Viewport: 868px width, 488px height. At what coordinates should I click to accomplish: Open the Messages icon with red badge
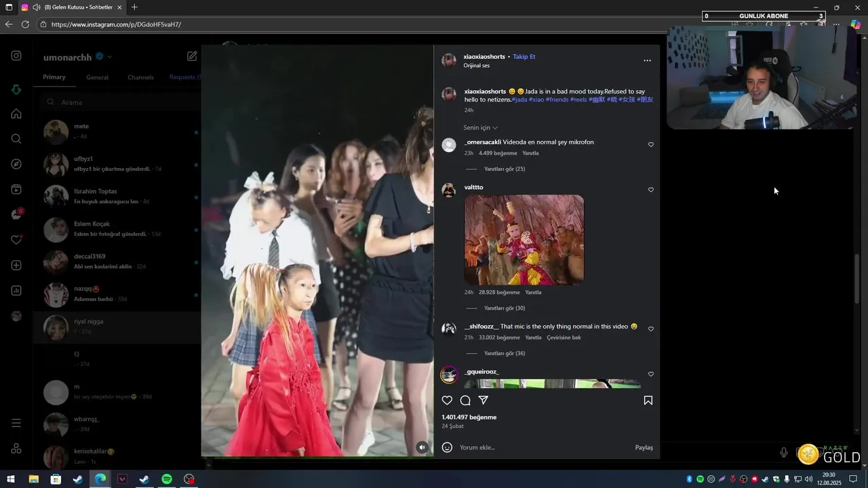16,215
